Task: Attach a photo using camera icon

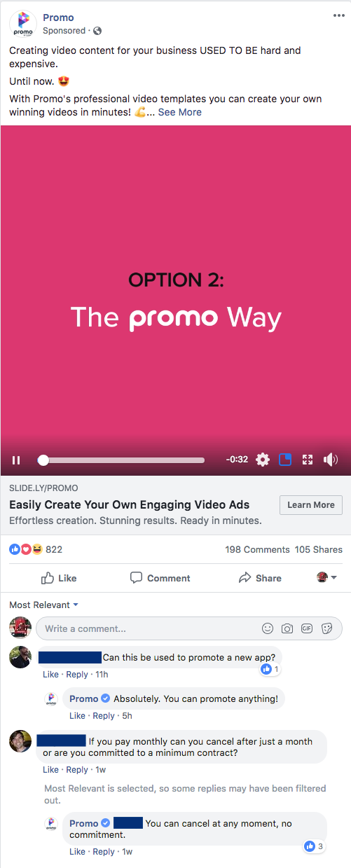Action: pos(287,628)
